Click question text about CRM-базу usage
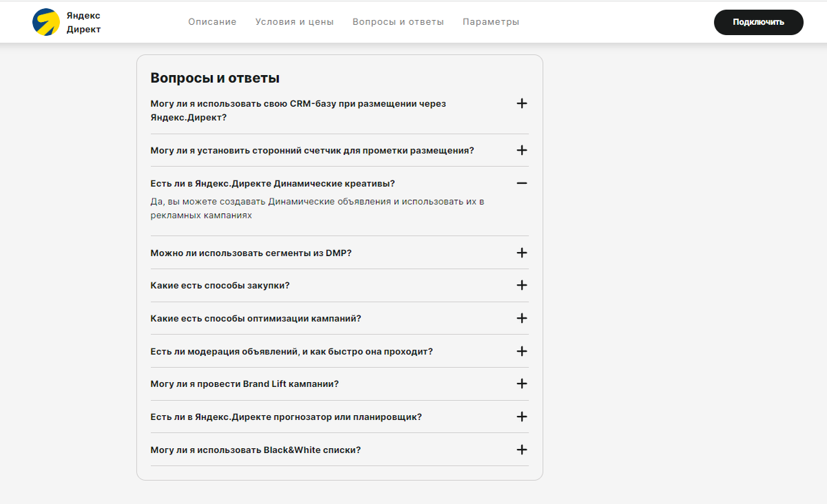Screen dimensions: 827x504 click(x=298, y=110)
